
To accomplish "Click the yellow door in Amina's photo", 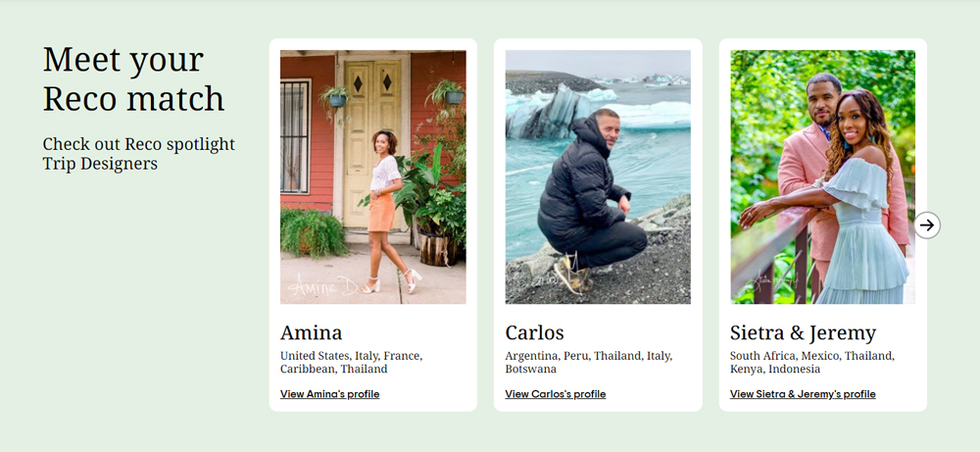I will [373, 144].
